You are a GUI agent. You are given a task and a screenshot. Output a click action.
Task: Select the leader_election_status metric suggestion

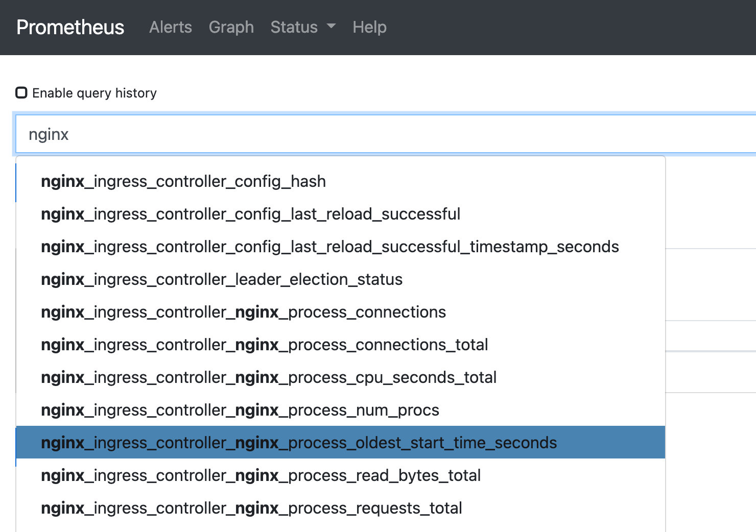point(222,280)
